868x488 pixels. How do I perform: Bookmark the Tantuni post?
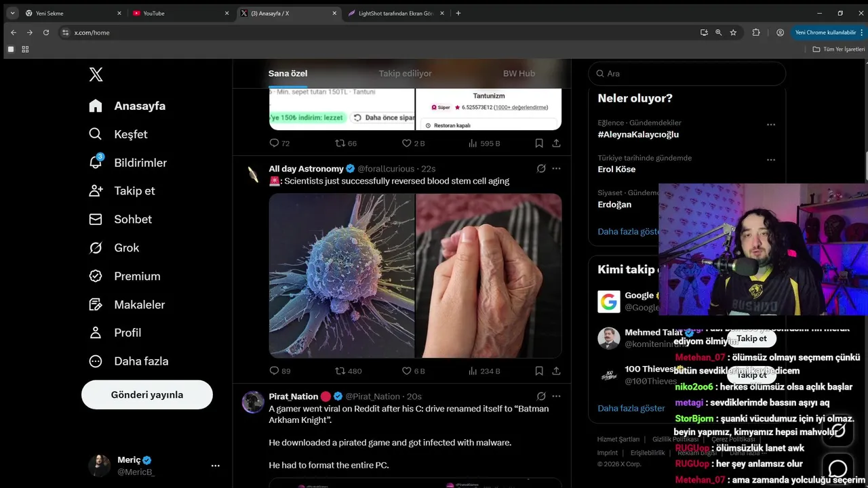tap(539, 143)
